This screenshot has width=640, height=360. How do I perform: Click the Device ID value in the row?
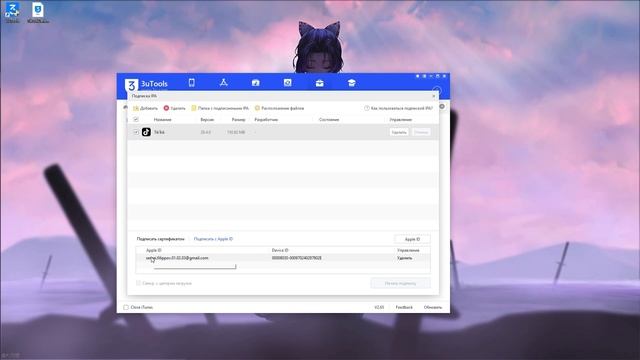click(296, 258)
